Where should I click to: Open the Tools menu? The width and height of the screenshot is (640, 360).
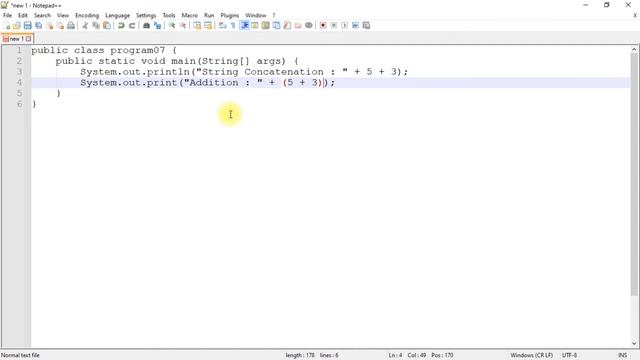point(169,16)
